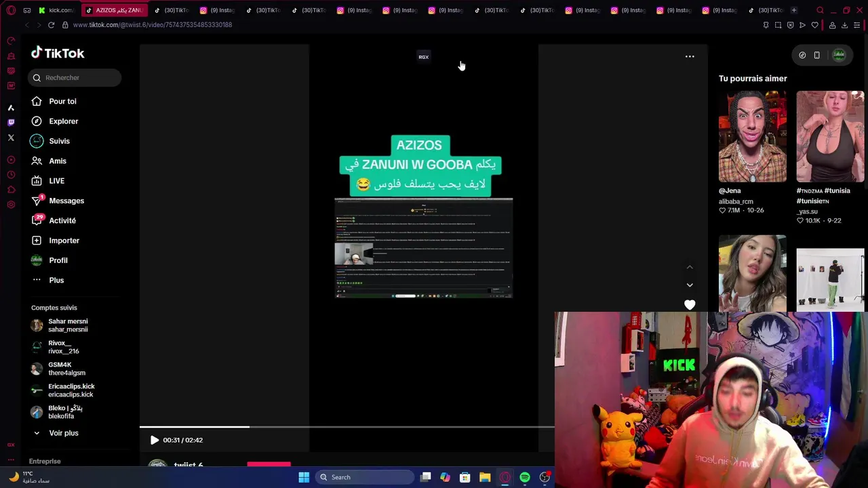Click the _yas.su username
Viewport: 868px width, 488px height.
point(808,211)
